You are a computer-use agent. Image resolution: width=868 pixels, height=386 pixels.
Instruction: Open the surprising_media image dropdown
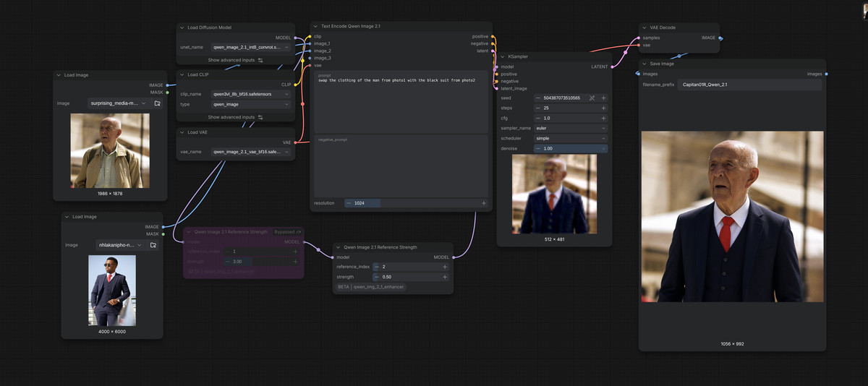[x=119, y=103]
